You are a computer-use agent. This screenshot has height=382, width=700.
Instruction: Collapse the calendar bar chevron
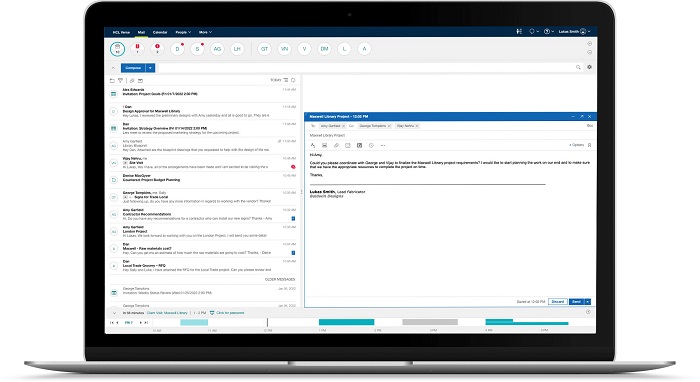tap(114, 313)
